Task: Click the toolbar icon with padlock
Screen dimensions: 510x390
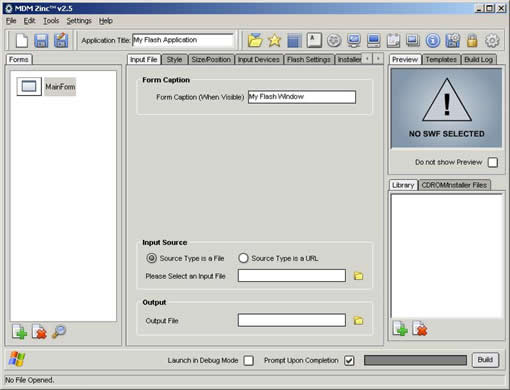Action: point(472,41)
